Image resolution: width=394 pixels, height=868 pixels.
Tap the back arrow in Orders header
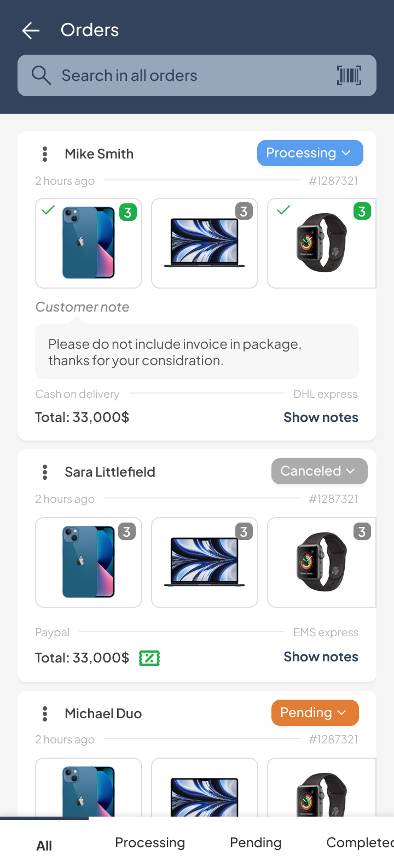[x=31, y=31]
